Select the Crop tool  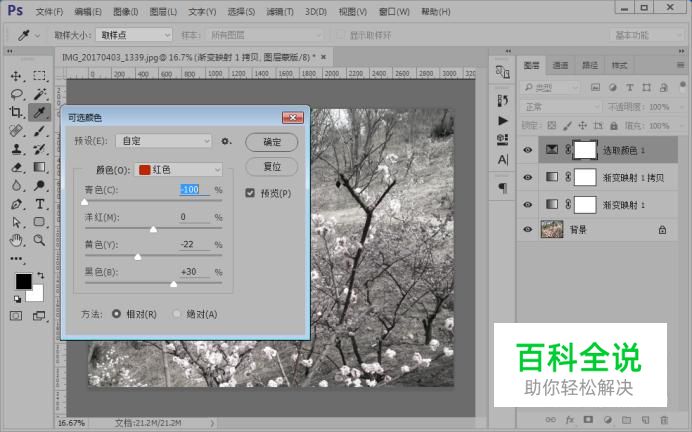17,112
